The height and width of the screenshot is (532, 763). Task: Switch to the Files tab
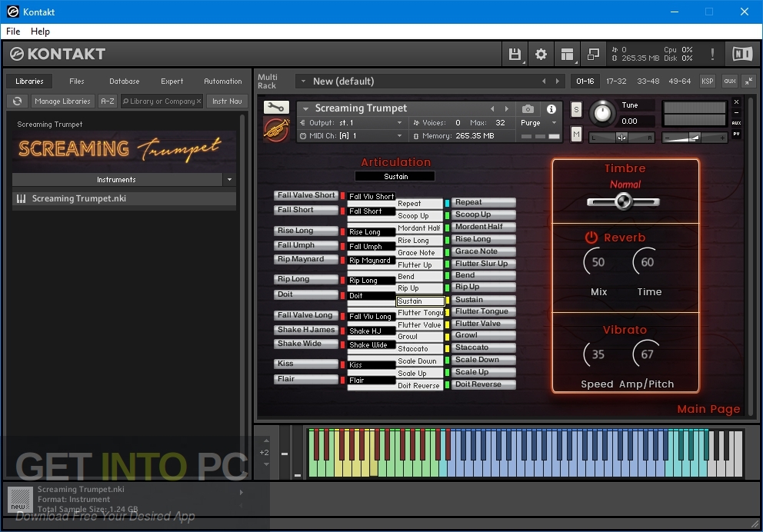(76, 81)
